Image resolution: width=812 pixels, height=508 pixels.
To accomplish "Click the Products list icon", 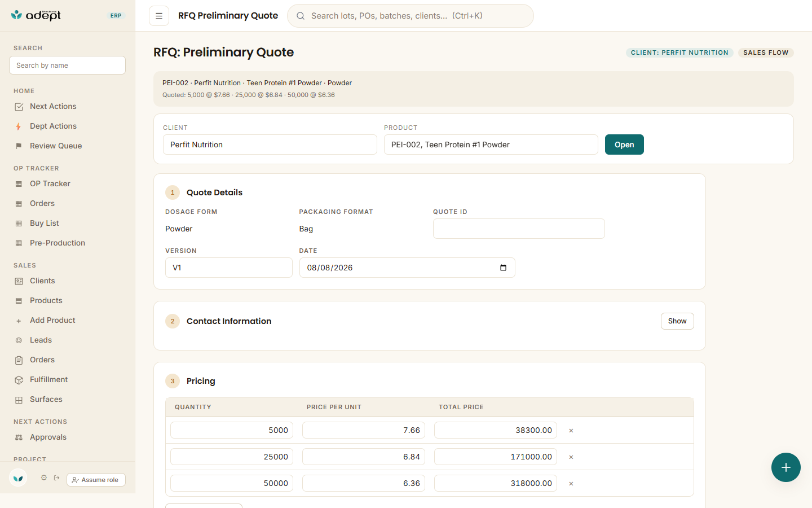I will (x=19, y=301).
